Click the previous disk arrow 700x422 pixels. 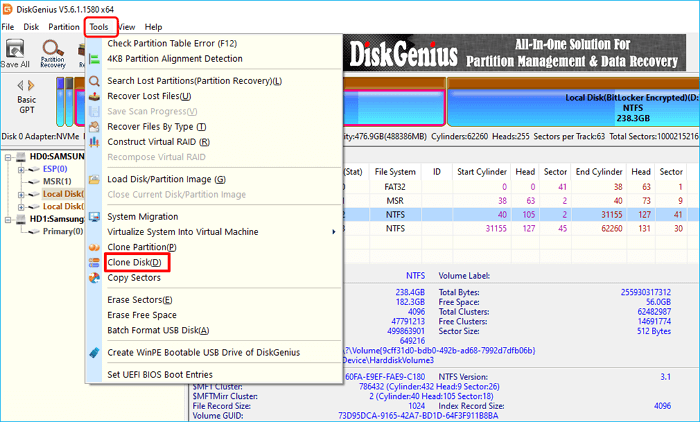tap(20, 85)
